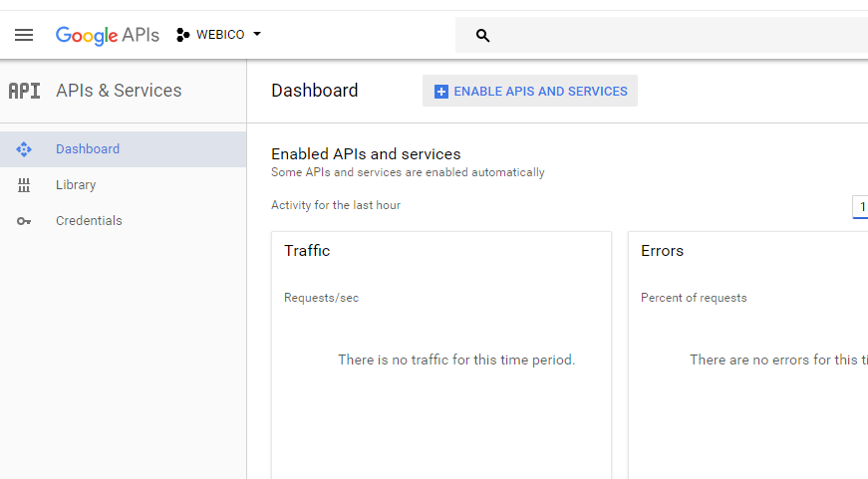Click the Errors card title
Image resolution: width=868 pixels, height=479 pixels.
pyautogui.click(x=662, y=251)
